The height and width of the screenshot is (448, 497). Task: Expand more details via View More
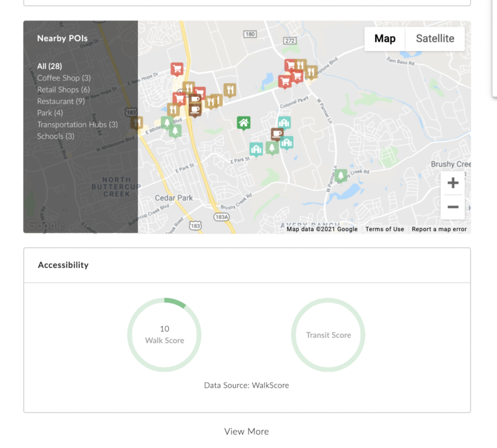click(247, 431)
